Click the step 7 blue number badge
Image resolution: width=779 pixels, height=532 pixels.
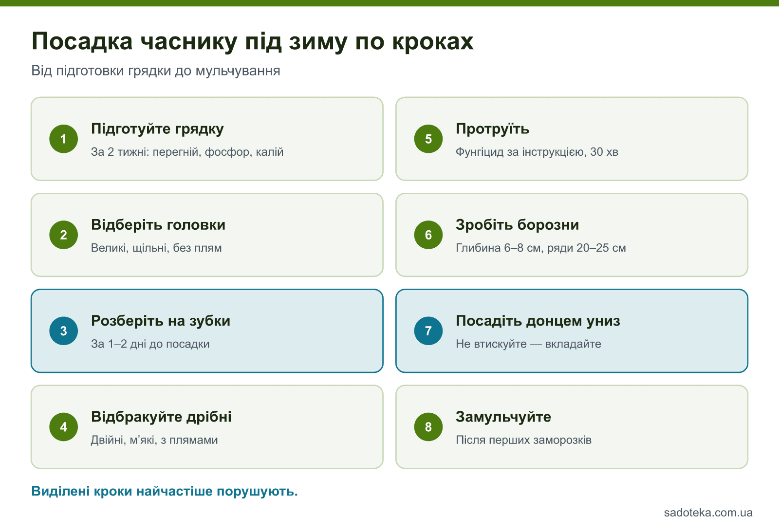pos(428,331)
